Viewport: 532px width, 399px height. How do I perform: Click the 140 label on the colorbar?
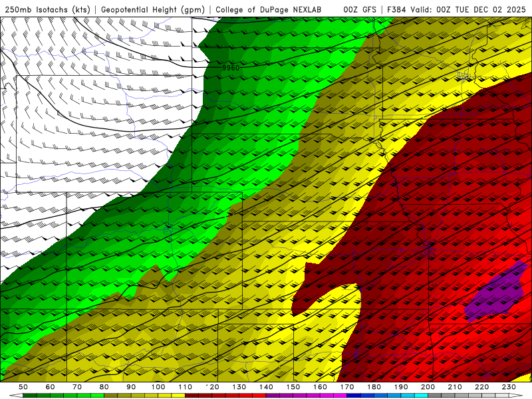click(x=266, y=387)
